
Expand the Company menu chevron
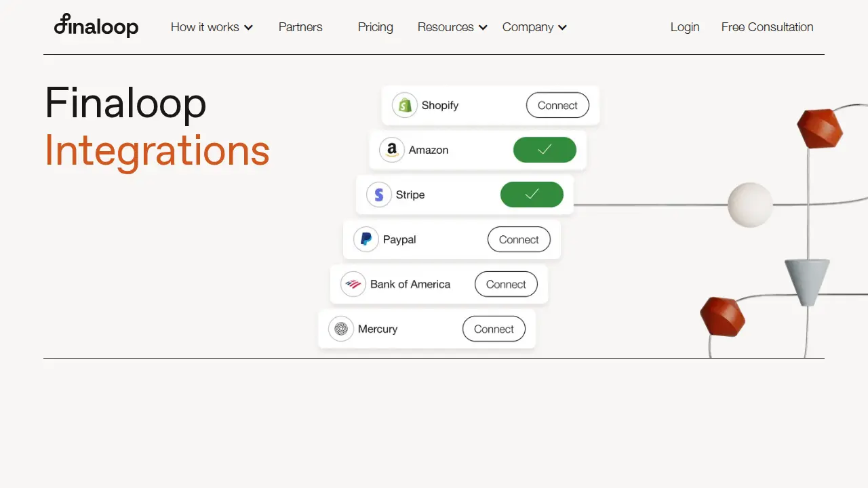click(x=562, y=28)
